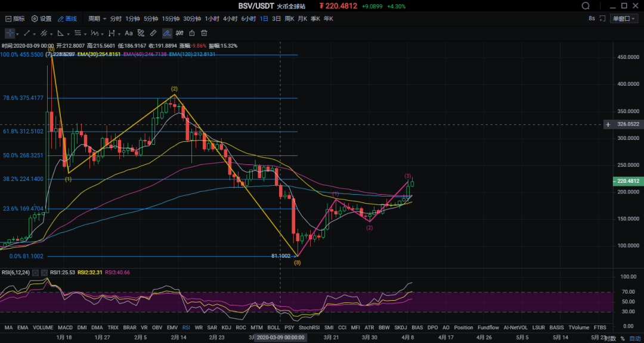This screenshot has width=644, height=343.
Task: Open the 指标 indicators button
Action: coord(15,18)
